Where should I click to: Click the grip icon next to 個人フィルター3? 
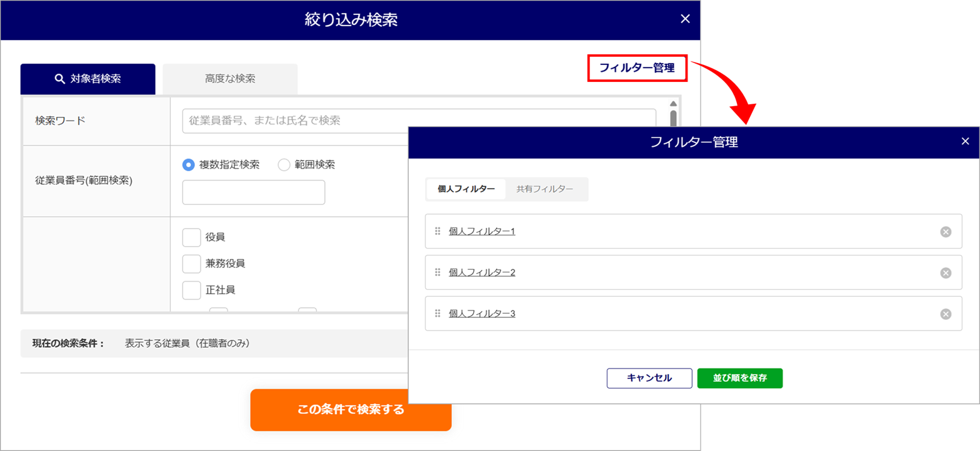click(437, 314)
